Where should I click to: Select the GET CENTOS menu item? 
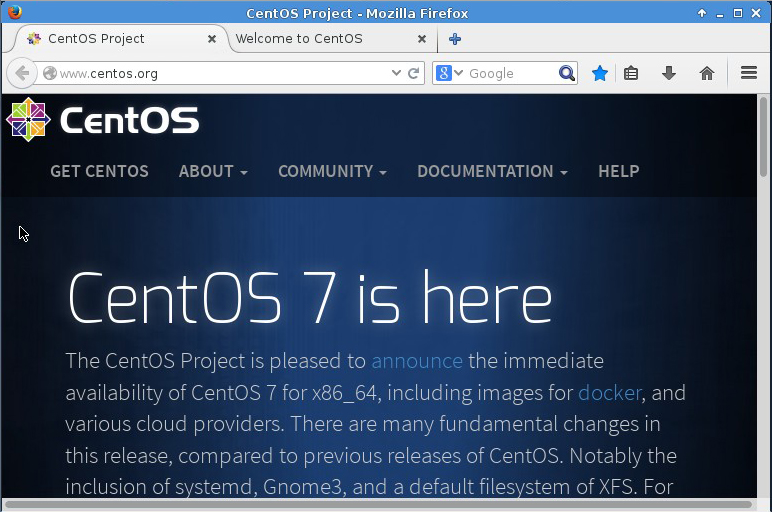tap(99, 171)
